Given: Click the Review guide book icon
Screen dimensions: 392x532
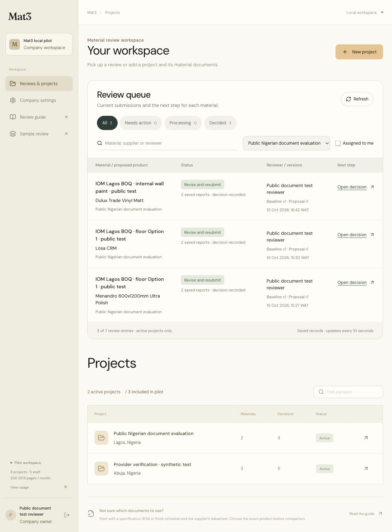Looking at the screenshot, I should coord(13,117).
